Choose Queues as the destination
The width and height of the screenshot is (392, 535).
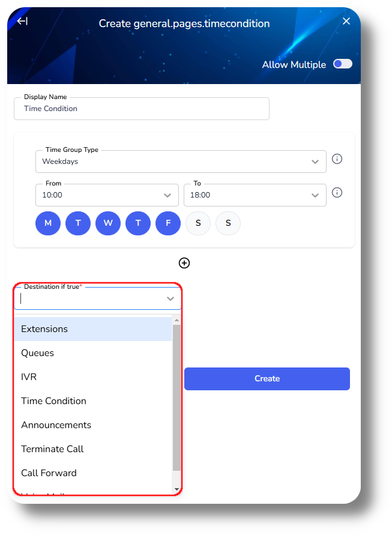tap(93, 353)
